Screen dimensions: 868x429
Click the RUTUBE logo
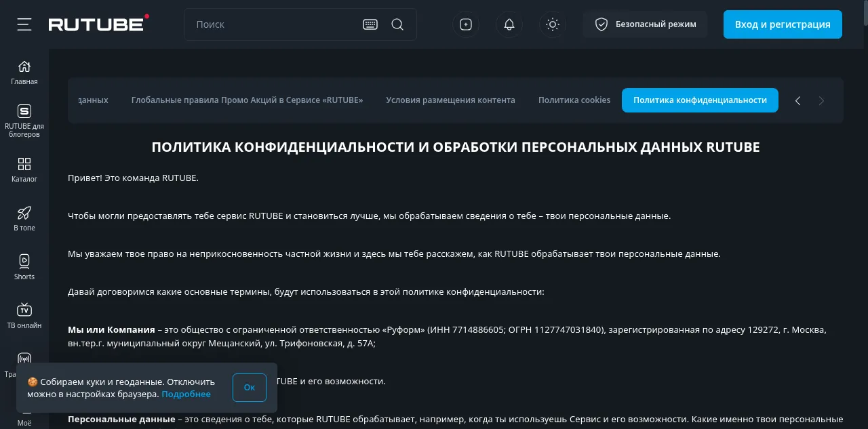pos(98,24)
